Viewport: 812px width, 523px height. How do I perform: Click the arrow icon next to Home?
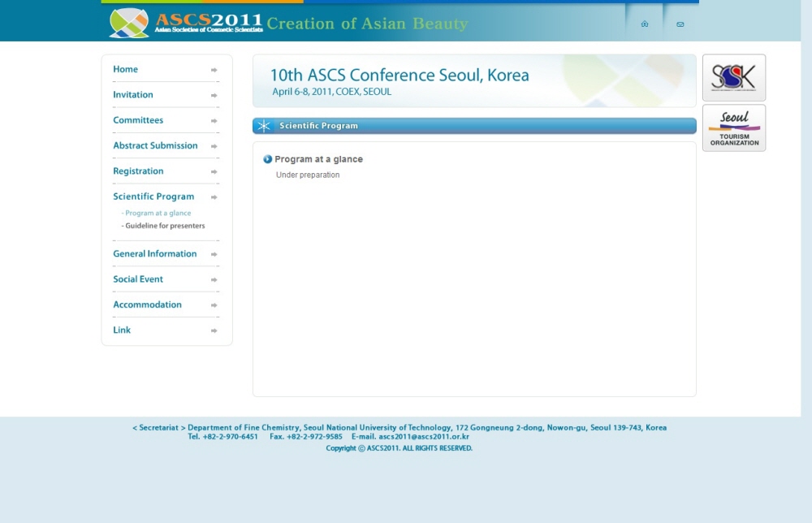tap(214, 71)
